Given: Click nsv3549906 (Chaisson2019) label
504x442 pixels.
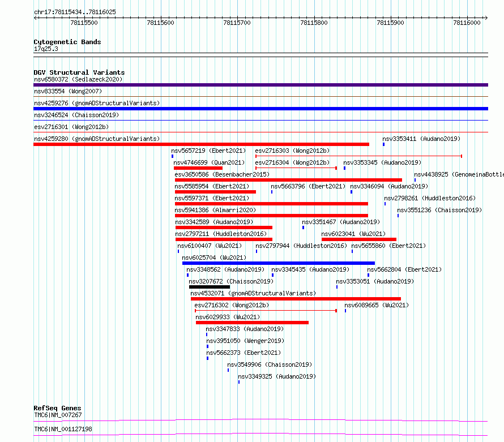Looking at the screenshot, I should (x=270, y=364).
